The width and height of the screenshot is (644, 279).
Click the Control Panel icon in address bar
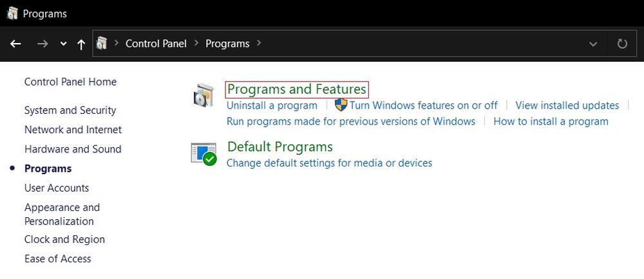102,43
